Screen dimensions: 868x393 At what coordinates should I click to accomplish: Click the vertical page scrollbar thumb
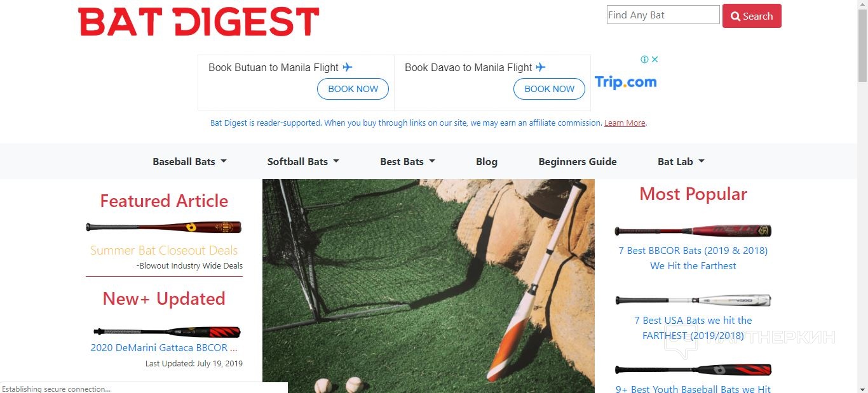click(x=862, y=44)
